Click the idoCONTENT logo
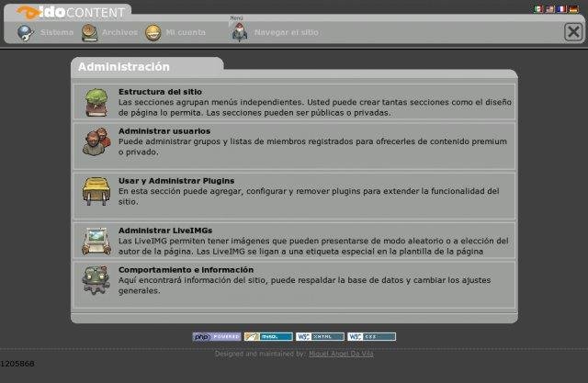 [x=71, y=12]
